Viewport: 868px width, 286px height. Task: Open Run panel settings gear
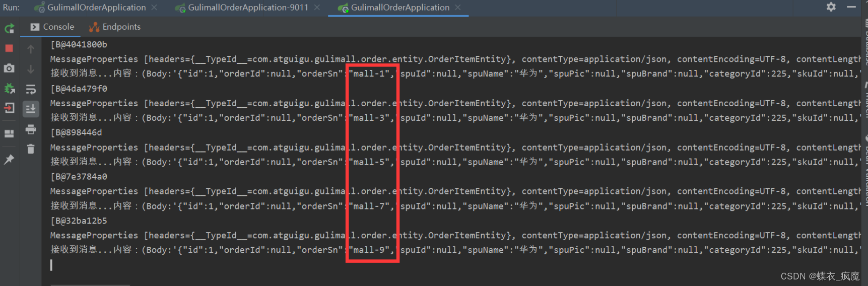pyautogui.click(x=831, y=7)
